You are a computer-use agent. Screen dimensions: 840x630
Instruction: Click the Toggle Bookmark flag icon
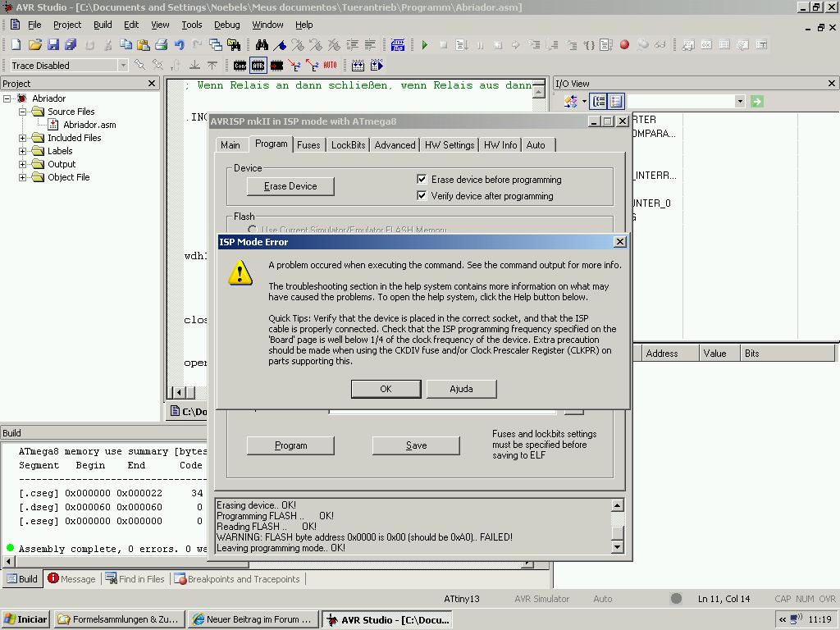(x=280, y=44)
